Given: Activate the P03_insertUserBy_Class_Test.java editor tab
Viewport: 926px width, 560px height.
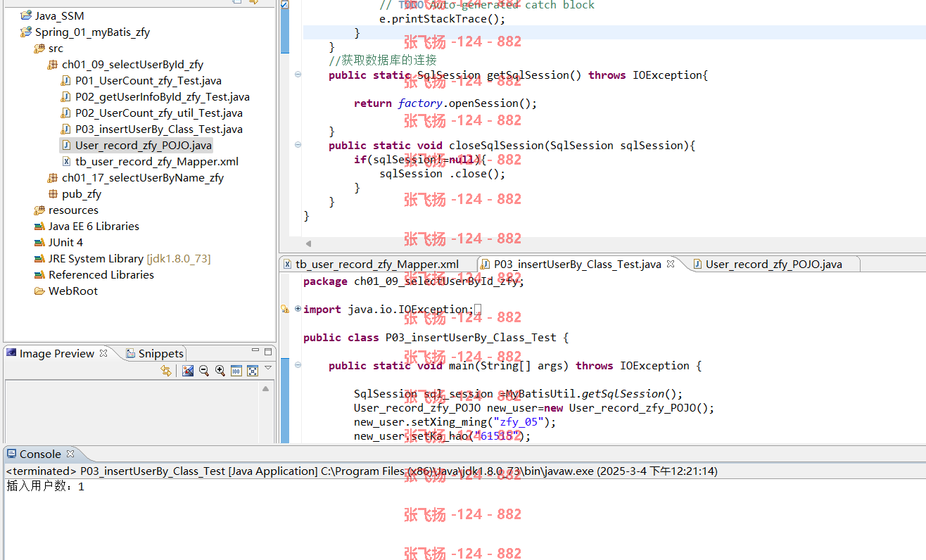Looking at the screenshot, I should coord(577,265).
